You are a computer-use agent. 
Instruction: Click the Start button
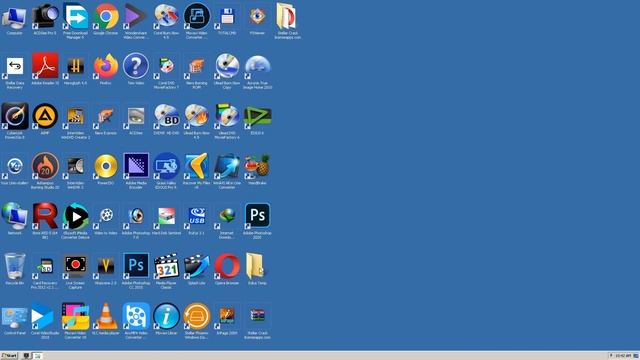tap(9, 356)
